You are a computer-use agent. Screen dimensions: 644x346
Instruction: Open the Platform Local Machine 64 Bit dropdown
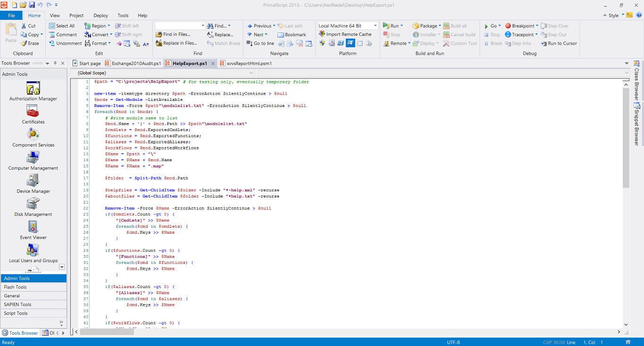[376, 26]
